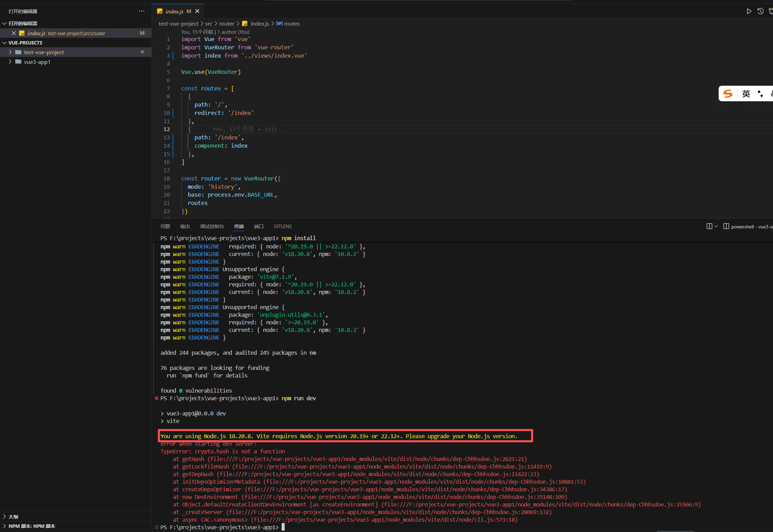Click the Sogou input method logo
The height and width of the screenshot is (532, 773).
728,93
